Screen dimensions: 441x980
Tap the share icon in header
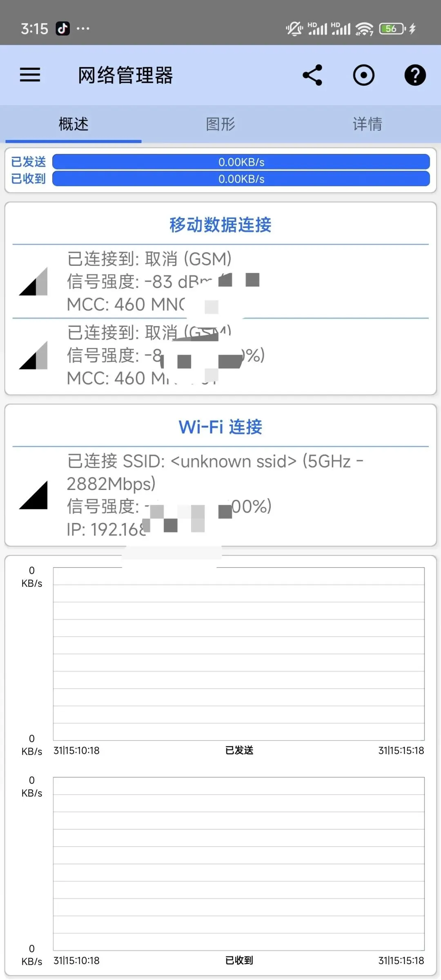tap(312, 75)
